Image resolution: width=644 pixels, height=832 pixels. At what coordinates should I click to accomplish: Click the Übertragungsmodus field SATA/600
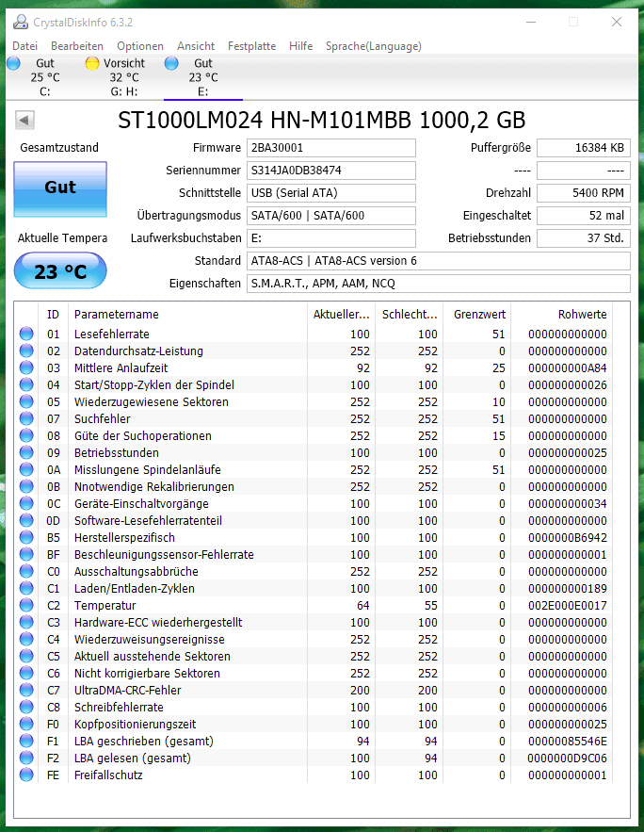(331, 216)
